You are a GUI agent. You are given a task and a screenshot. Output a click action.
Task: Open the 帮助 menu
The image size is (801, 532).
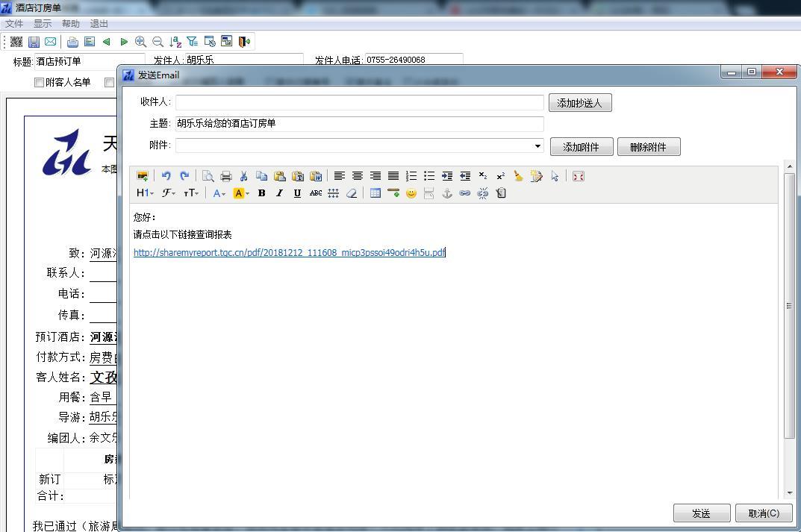coord(70,23)
